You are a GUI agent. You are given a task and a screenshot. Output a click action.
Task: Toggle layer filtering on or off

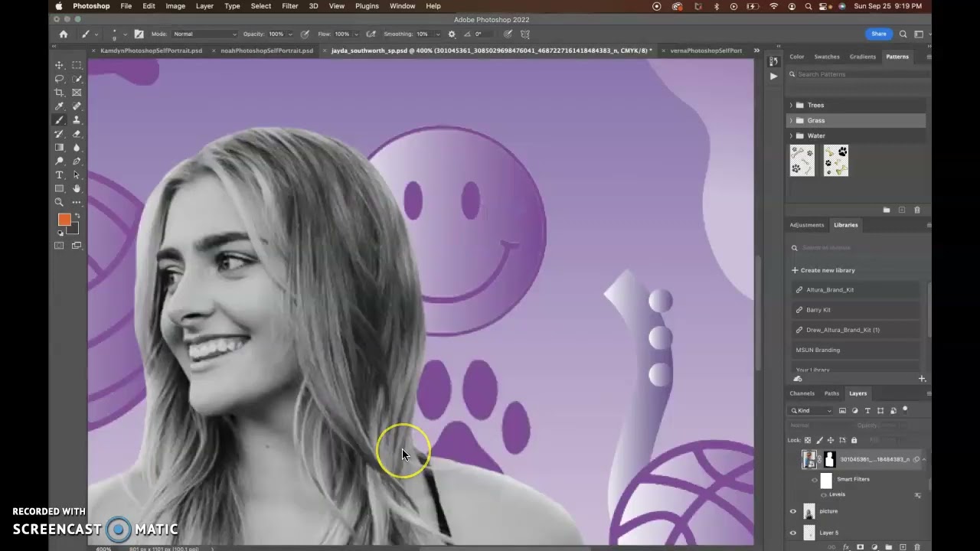905,409
